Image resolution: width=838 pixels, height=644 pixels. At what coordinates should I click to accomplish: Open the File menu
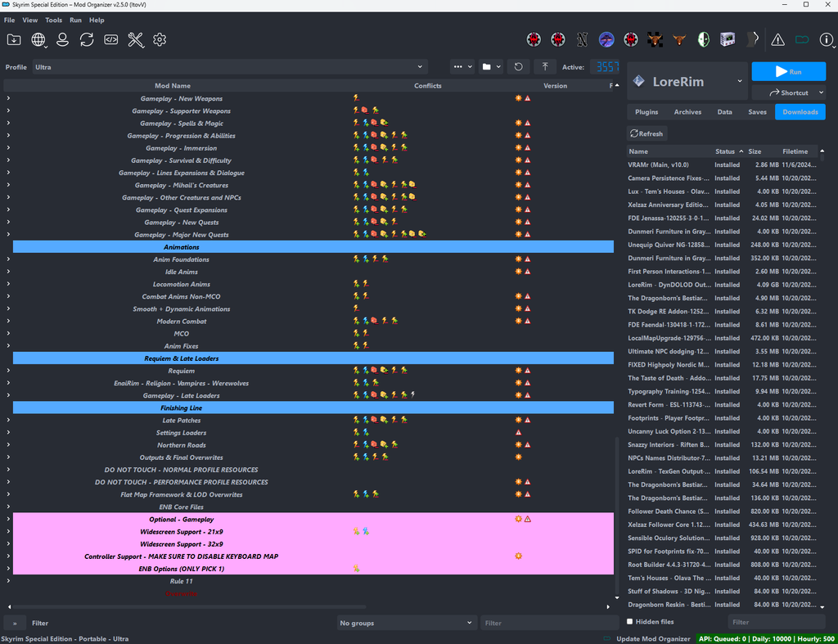pos(10,20)
